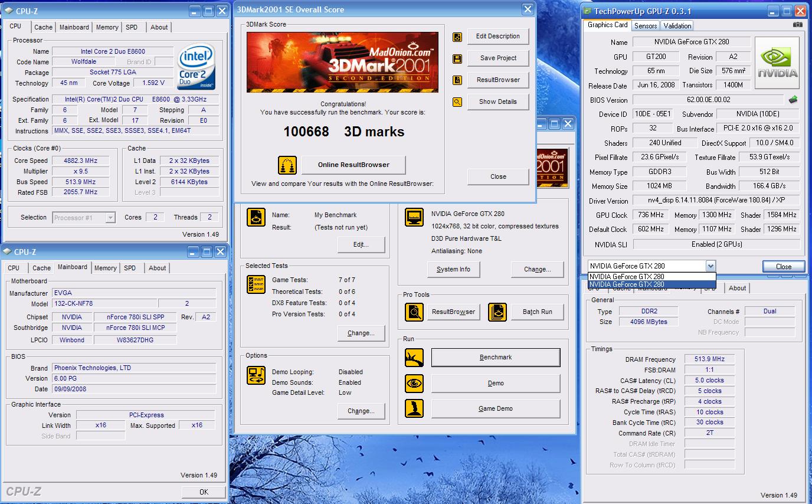Viewport: 812px width, 504px height.
Task: Open the Memory tab in top CPU-Z
Action: coord(107,27)
